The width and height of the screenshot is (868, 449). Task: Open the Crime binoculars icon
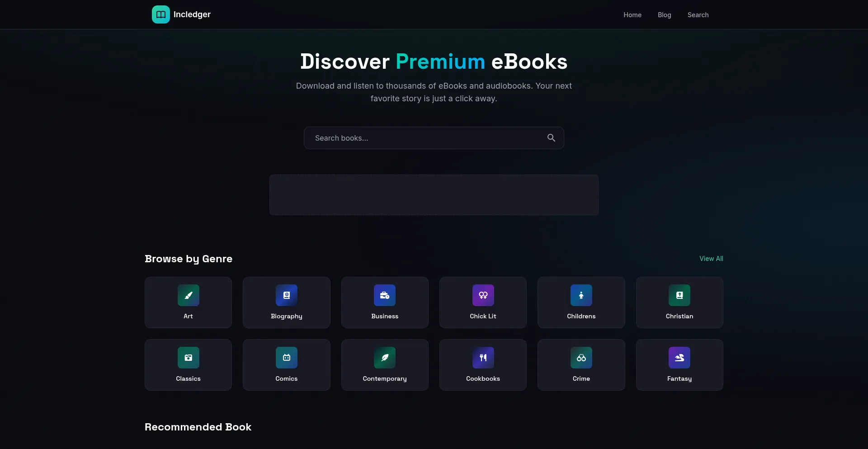click(x=581, y=358)
